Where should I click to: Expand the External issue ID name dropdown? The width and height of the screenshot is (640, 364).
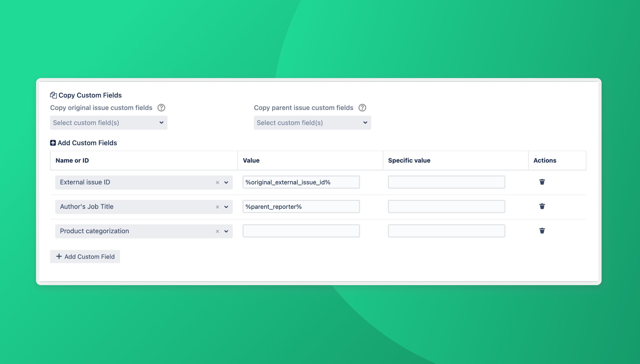point(226,182)
